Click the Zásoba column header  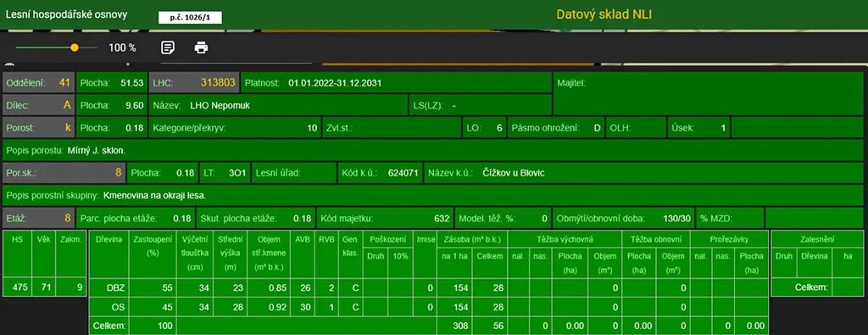471,240
